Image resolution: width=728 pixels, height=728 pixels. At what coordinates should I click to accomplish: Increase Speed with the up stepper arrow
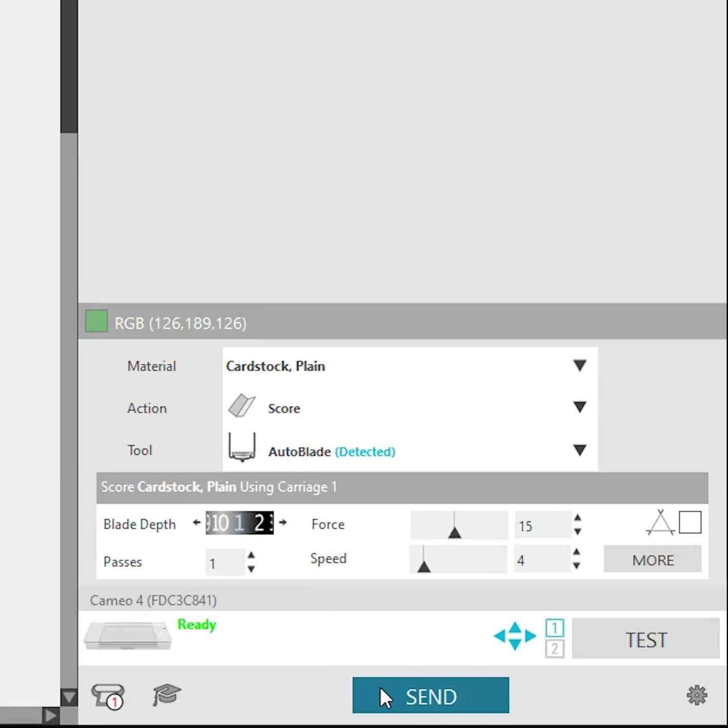pyautogui.click(x=577, y=552)
